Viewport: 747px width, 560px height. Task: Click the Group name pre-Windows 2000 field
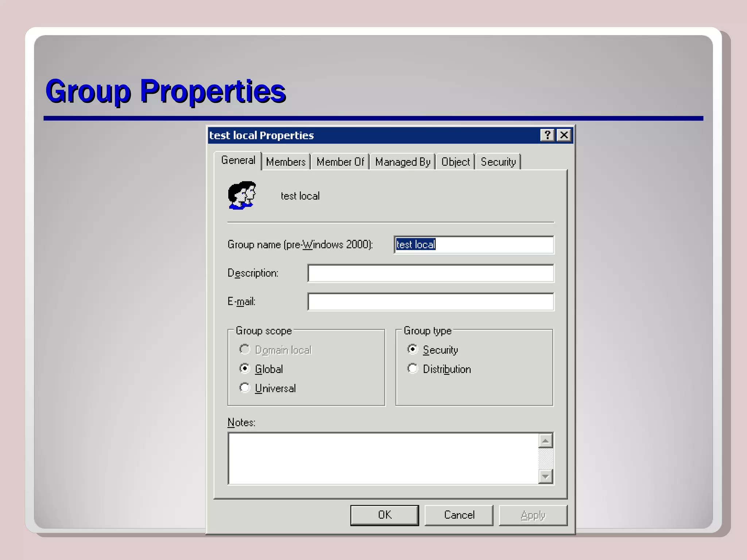coord(474,245)
